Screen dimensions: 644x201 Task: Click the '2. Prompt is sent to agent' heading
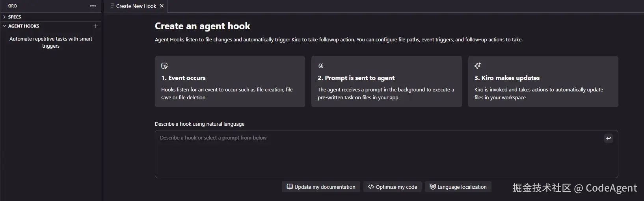(x=356, y=78)
